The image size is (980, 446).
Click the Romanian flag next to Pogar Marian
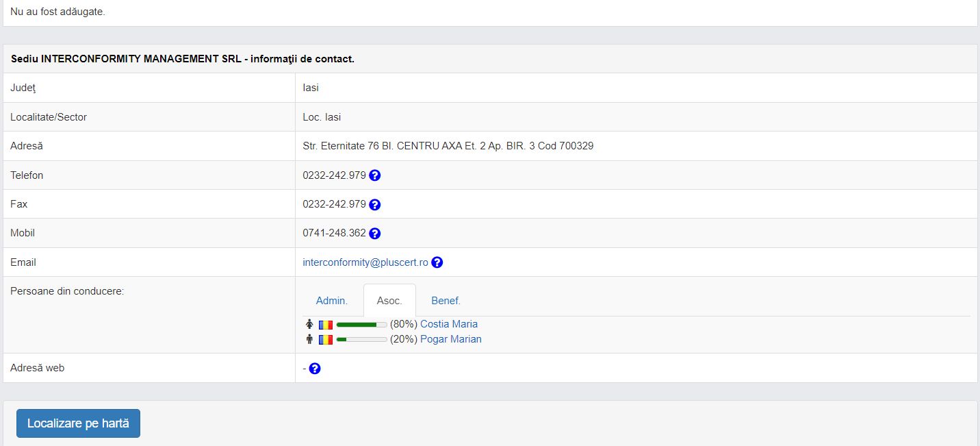(x=326, y=339)
